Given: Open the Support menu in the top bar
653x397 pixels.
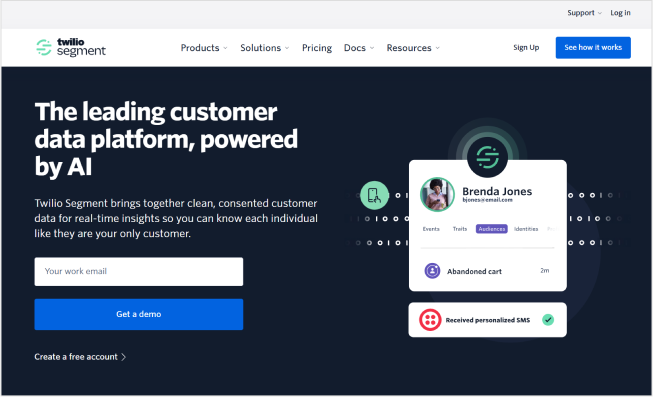Looking at the screenshot, I should point(584,13).
